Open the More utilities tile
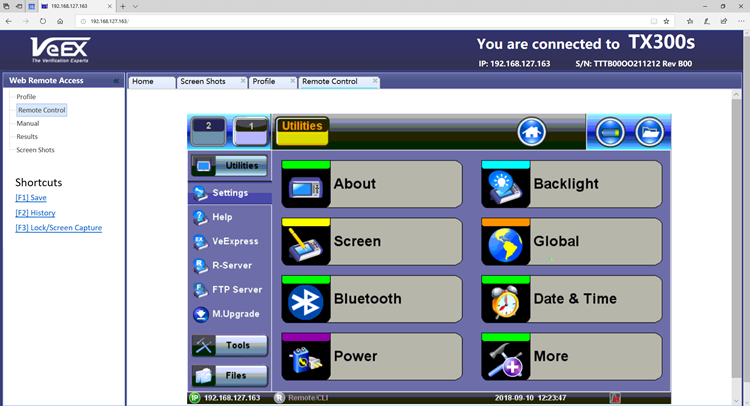750x406 pixels. click(x=572, y=356)
